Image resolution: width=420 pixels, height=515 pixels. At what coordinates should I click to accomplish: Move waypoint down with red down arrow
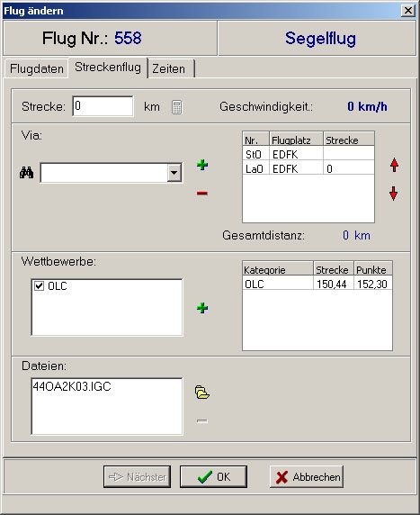[x=393, y=193]
